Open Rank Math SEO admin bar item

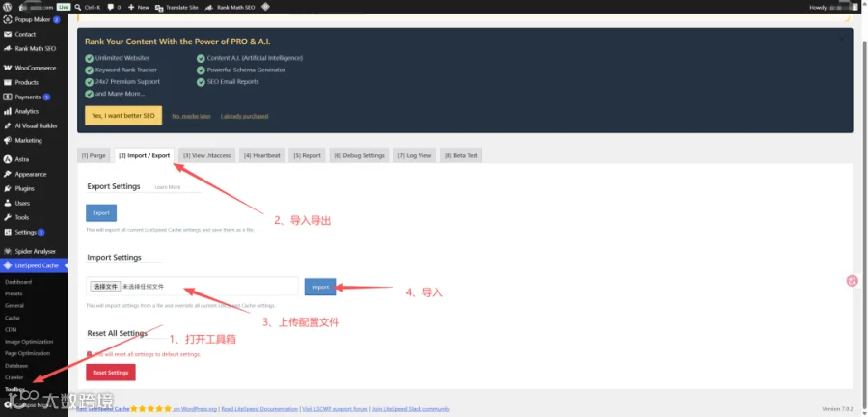point(230,7)
